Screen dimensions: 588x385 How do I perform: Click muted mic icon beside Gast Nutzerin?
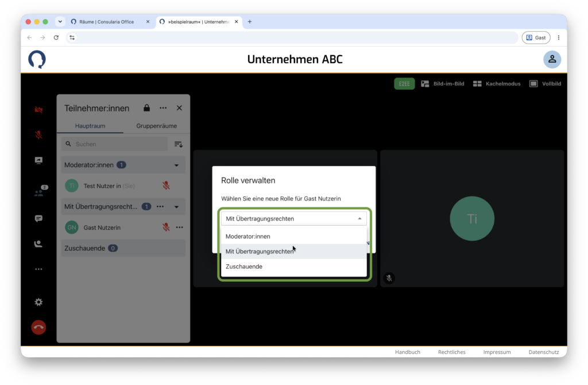(x=166, y=227)
